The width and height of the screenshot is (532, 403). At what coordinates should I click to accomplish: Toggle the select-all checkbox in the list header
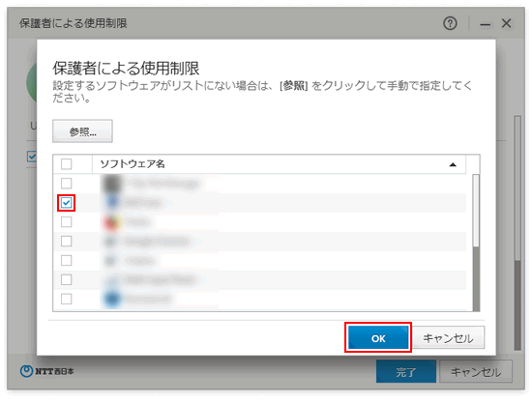click(x=66, y=164)
